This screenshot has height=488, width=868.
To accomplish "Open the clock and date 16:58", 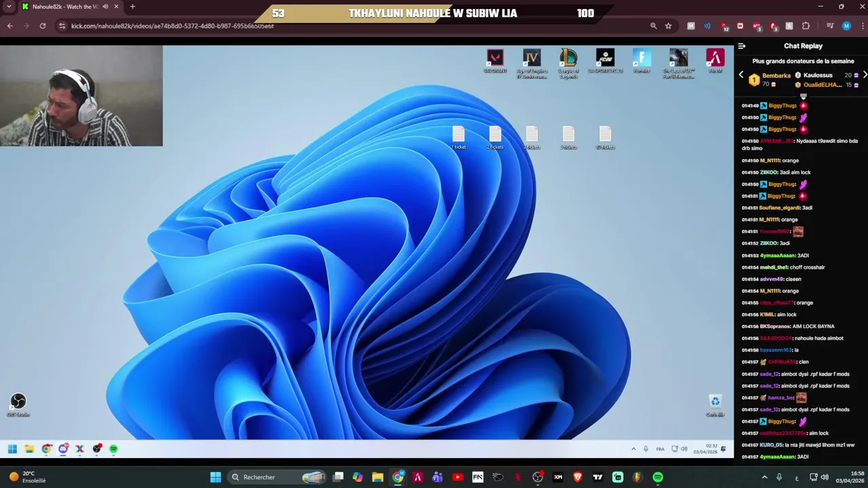I will (850, 477).
